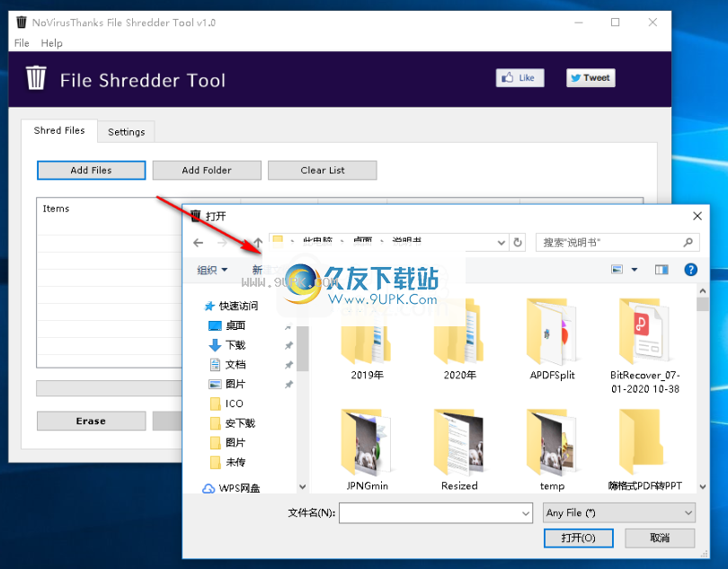
Task: Close the 打开 dialog
Action: [697, 216]
